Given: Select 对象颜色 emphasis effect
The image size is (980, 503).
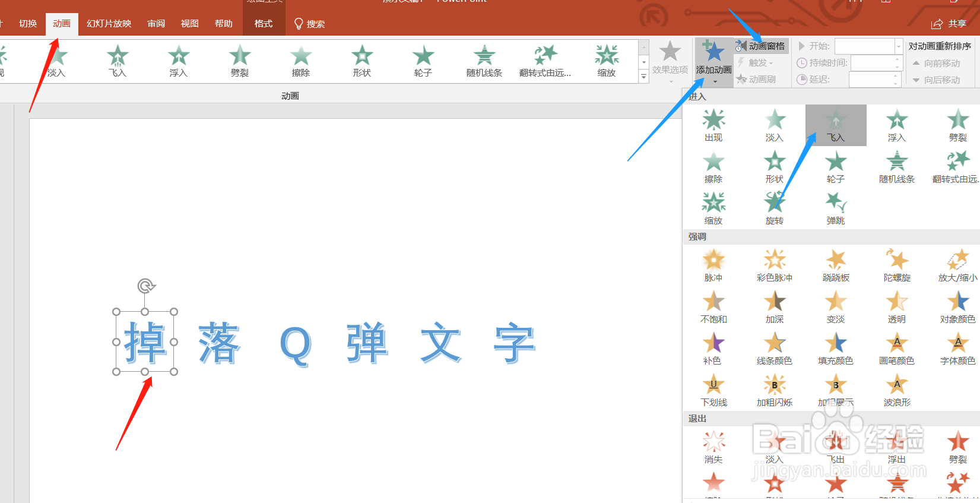Looking at the screenshot, I should pyautogui.click(x=957, y=307).
